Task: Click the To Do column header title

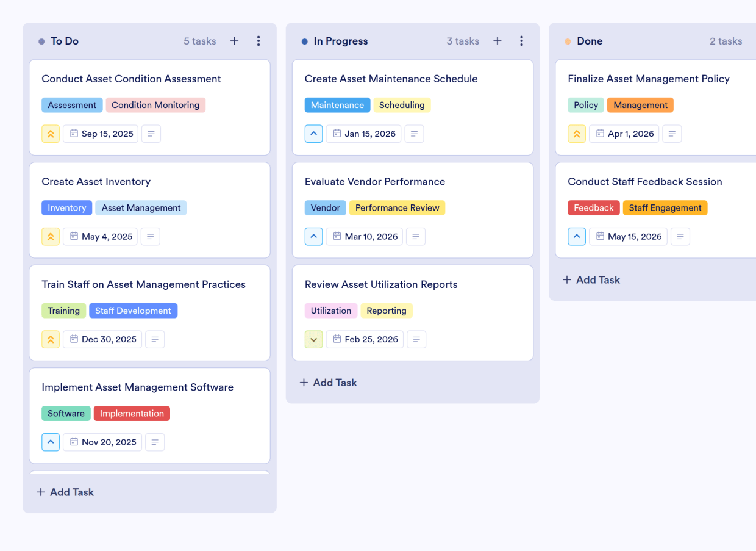Action: click(x=65, y=41)
